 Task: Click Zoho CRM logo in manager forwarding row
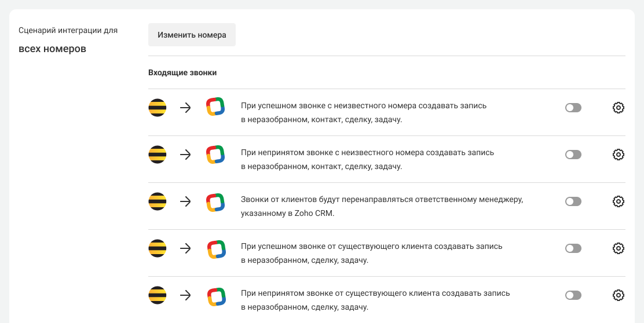[x=215, y=201]
